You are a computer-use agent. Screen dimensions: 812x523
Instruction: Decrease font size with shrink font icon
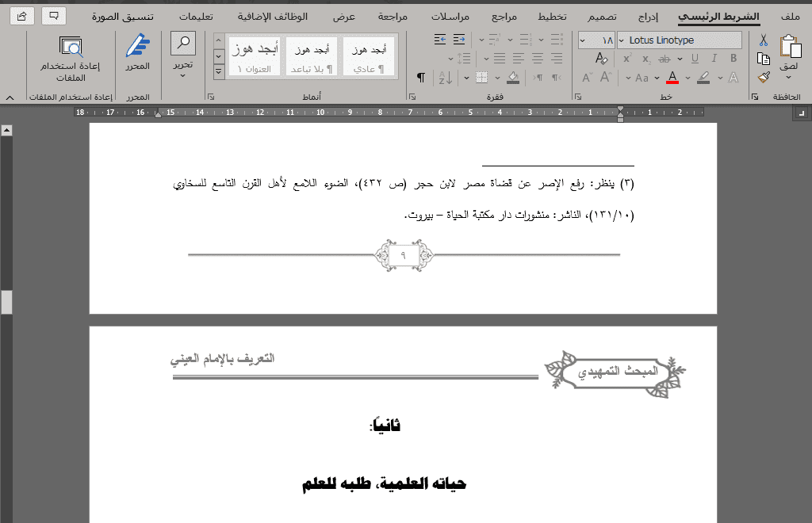(x=587, y=78)
